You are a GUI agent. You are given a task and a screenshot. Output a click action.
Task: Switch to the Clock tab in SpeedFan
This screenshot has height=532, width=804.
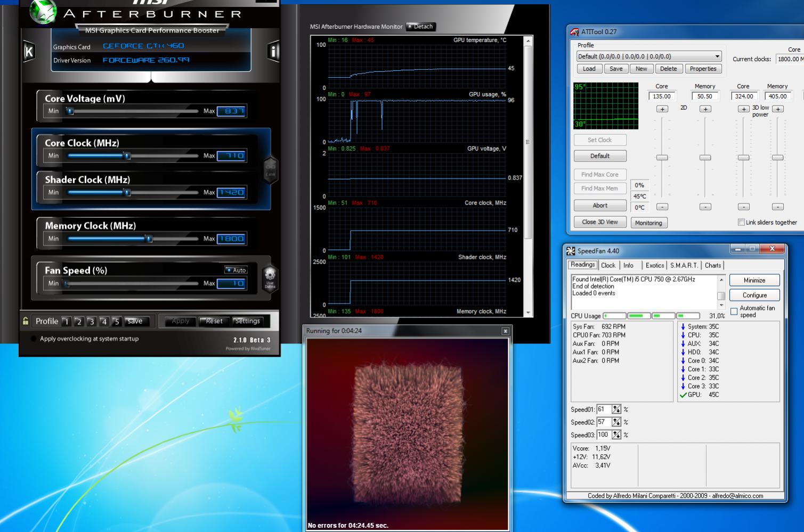608,265
